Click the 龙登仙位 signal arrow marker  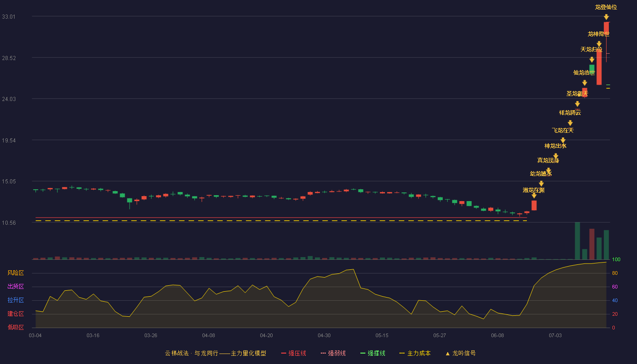(606, 17)
